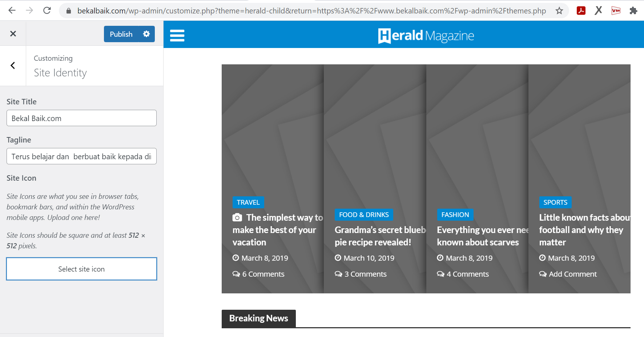This screenshot has height=337, width=644.
Task: Click the padlock site info icon
Action: click(69, 11)
